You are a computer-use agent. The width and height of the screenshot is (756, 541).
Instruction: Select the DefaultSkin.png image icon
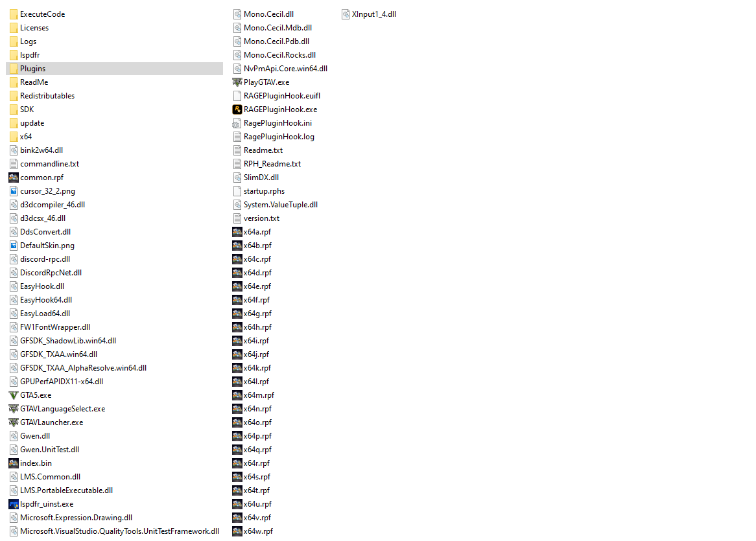click(x=14, y=245)
